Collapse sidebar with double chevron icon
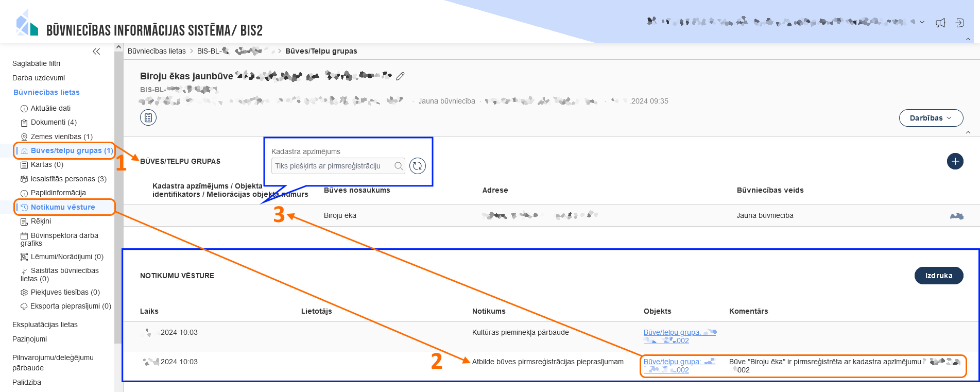This screenshot has height=392, width=980. point(96,52)
